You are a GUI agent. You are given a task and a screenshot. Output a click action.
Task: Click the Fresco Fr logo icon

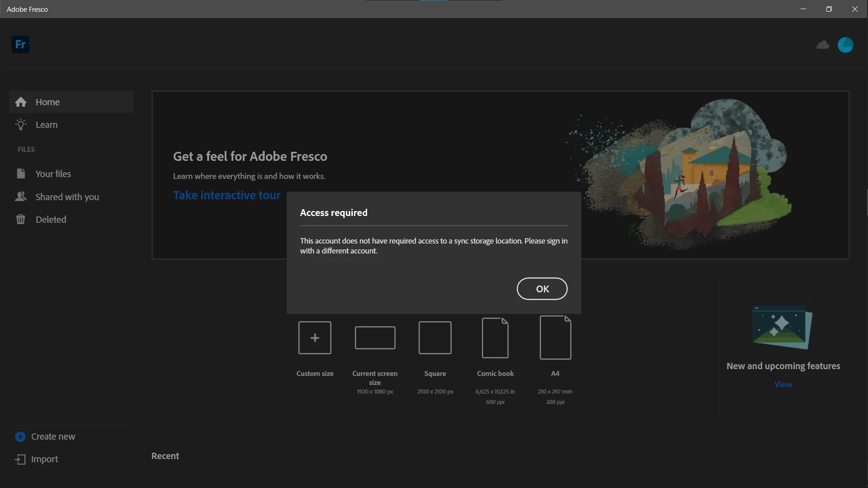[20, 44]
